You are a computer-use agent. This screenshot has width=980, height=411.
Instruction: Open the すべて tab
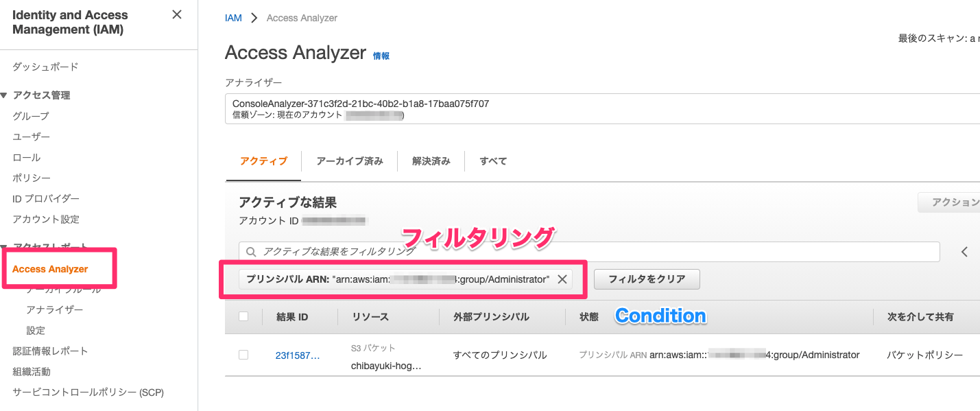pos(494,161)
